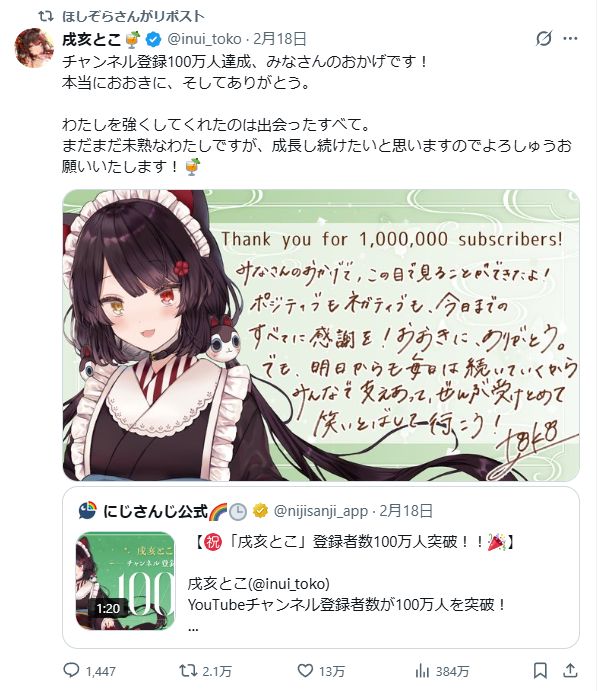Open the quoted 登録者数100万人突破 post text
The height and width of the screenshot is (691, 598).
click(x=355, y=582)
